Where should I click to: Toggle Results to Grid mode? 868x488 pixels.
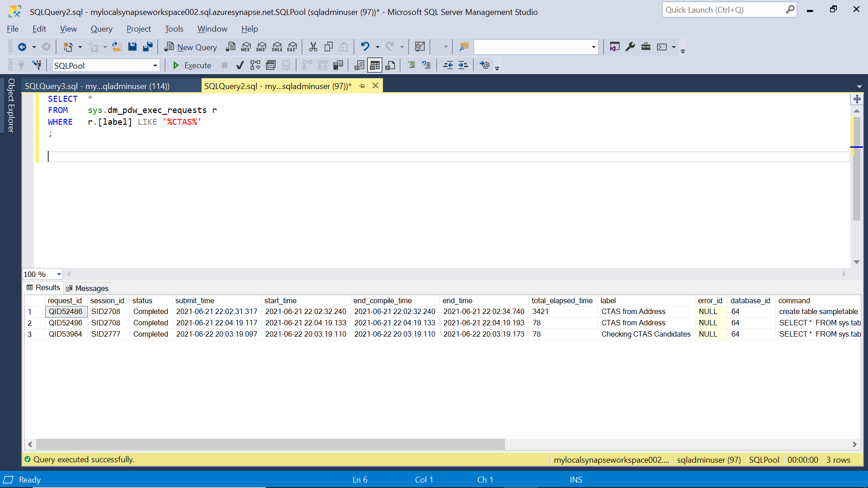[374, 65]
